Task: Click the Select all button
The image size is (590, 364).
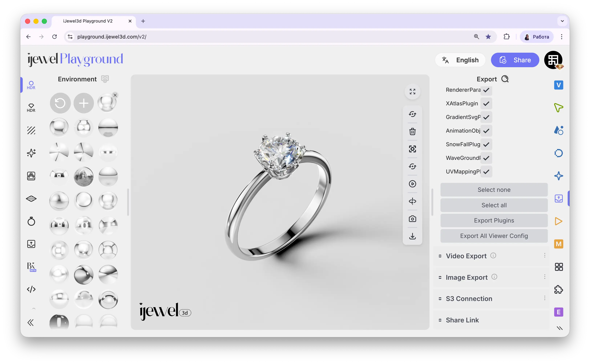Action: click(x=494, y=205)
